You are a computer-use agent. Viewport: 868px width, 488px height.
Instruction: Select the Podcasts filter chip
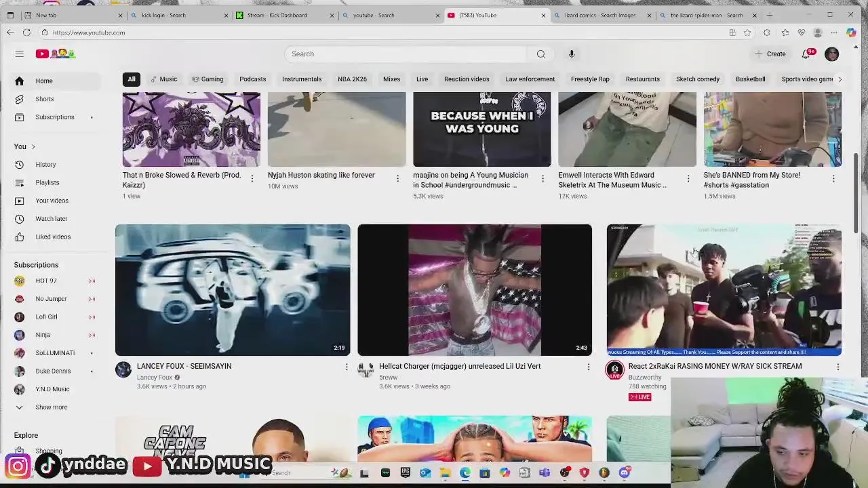pos(252,79)
